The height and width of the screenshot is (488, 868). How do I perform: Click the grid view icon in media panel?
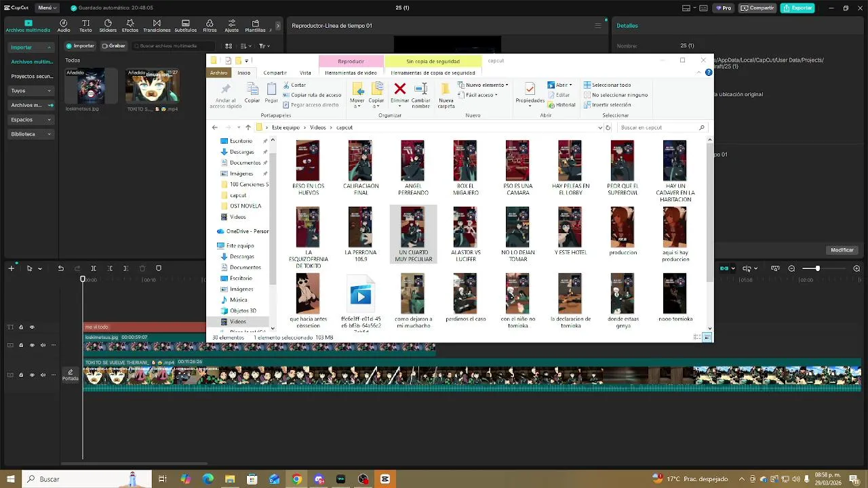pyautogui.click(x=229, y=46)
